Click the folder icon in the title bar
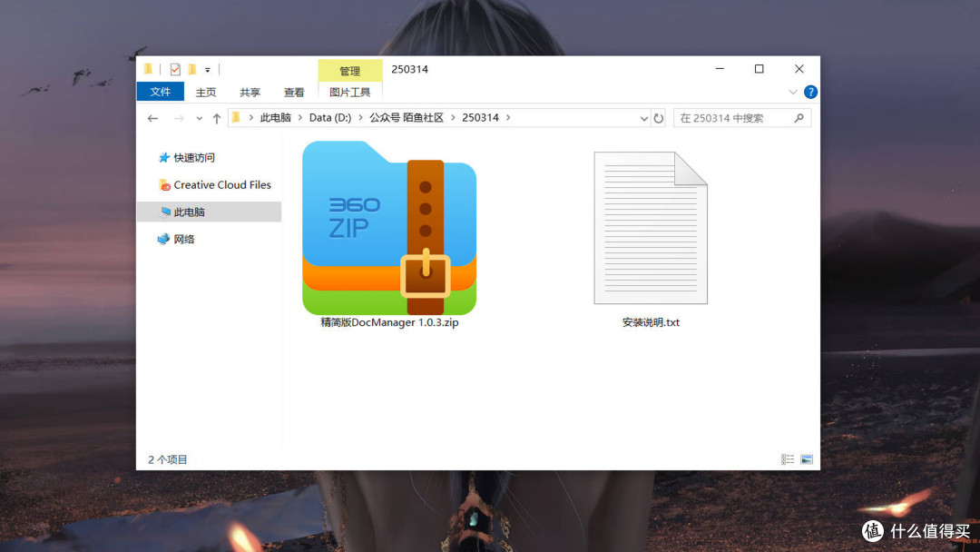 click(x=148, y=69)
